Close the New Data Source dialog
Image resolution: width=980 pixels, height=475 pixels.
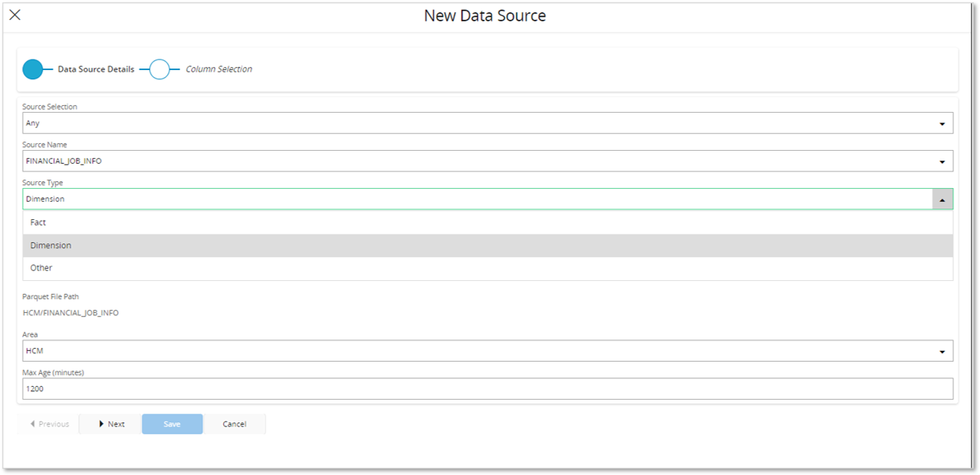(14, 14)
